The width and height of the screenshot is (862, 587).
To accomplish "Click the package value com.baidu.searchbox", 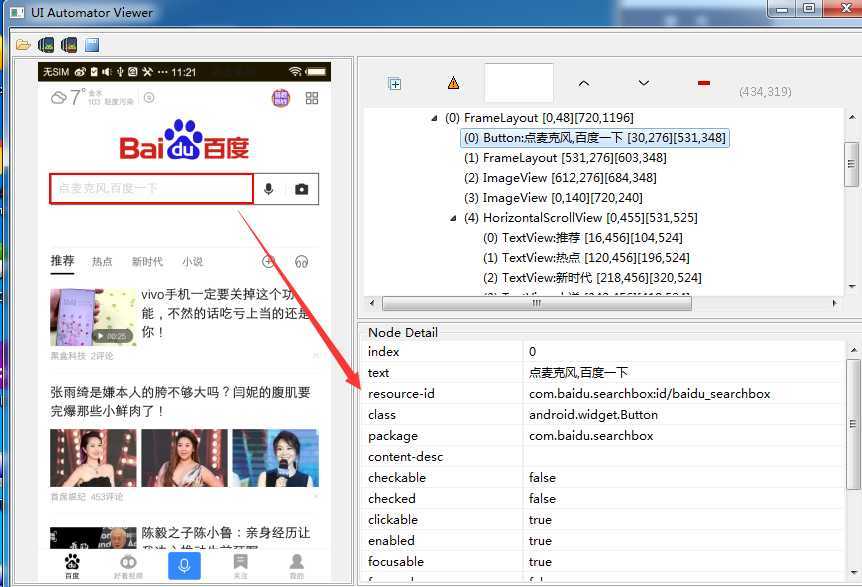I will click(591, 436).
